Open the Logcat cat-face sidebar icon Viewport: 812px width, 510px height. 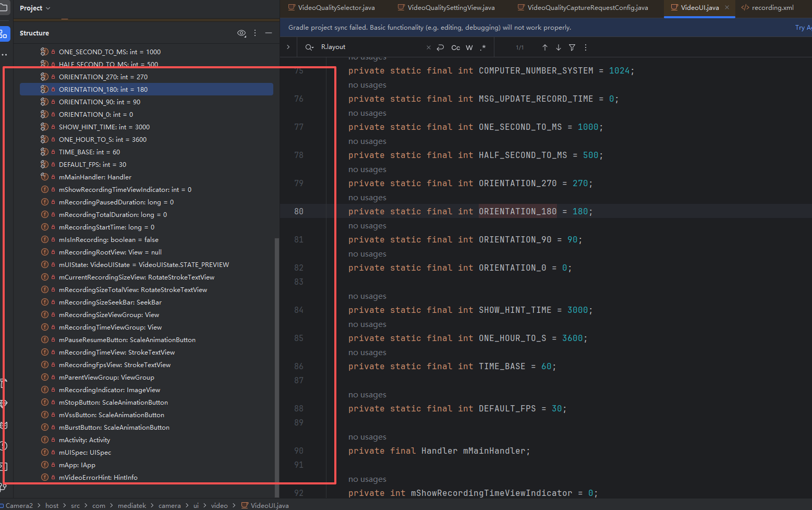click(x=3, y=425)
